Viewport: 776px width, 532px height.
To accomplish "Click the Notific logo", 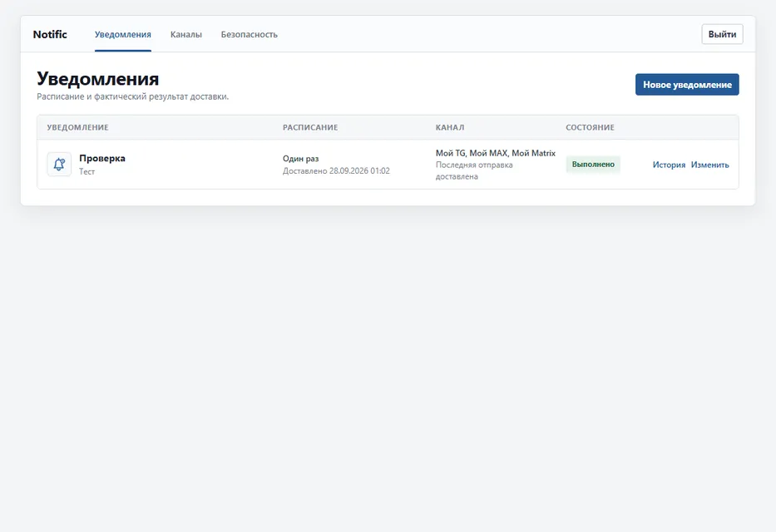I will click(50, 35).
